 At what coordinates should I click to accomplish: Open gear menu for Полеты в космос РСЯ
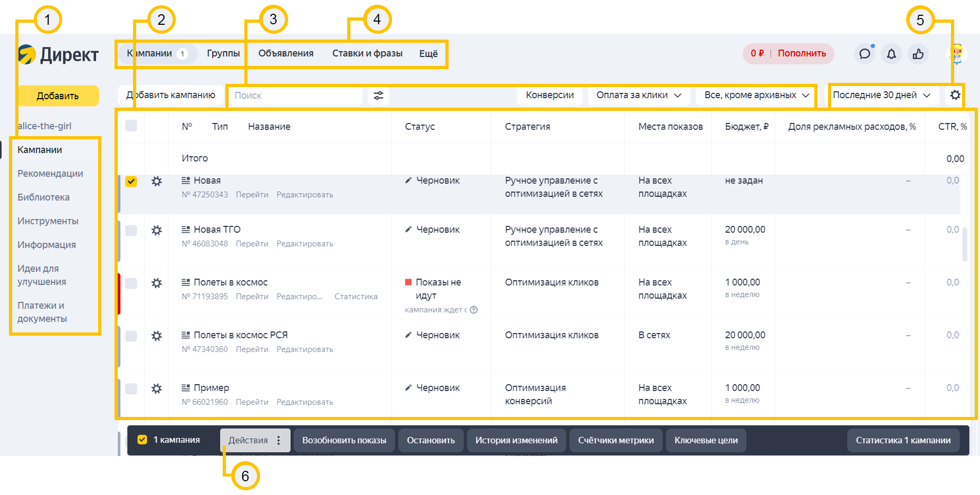pos(157,336)
